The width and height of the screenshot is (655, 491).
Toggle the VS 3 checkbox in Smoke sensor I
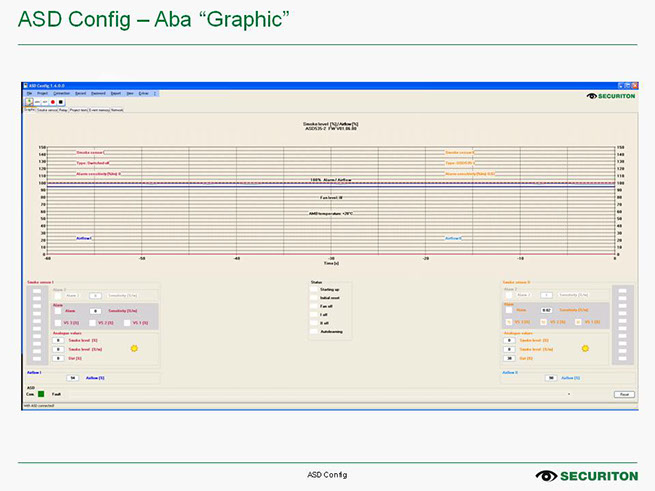(x=59, y=323)
